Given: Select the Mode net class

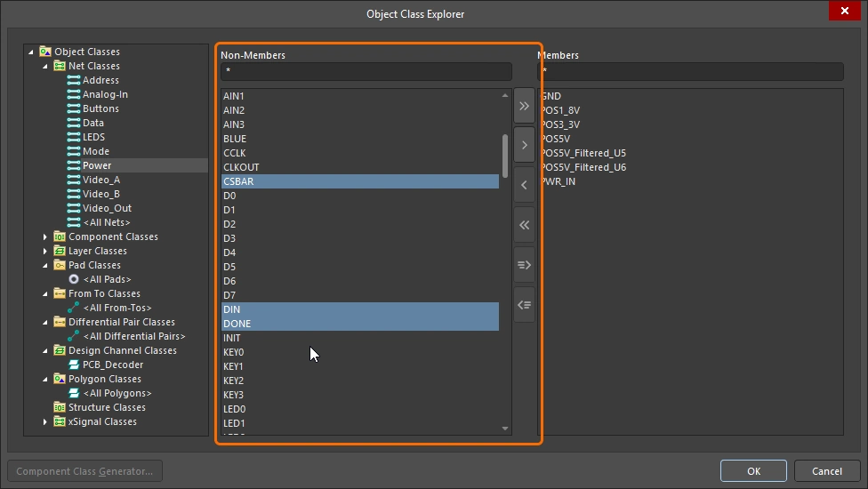Looking at the screenshot, I should 96,151.
